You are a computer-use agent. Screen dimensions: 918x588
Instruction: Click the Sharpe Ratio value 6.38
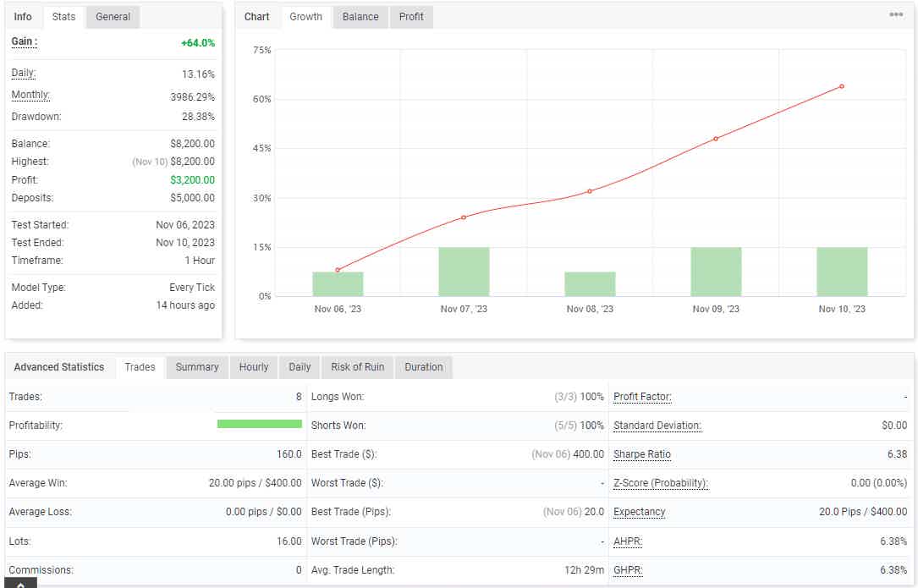[x=897, y=454]
